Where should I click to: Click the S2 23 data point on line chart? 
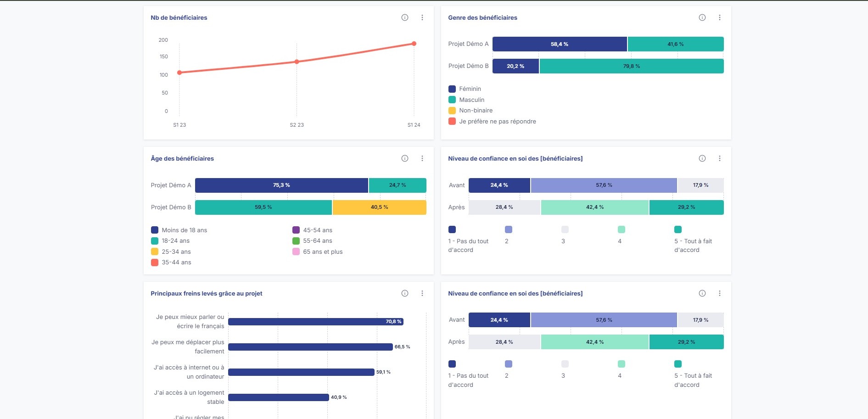click(297, 61)
